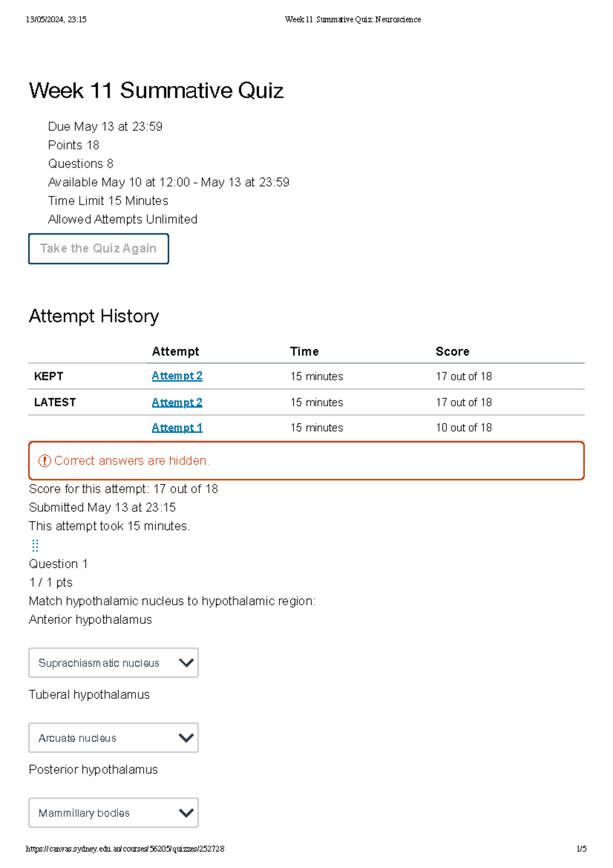The width and height of the screenshot is (613, 868).
Task: Click the canvas.sydney.edu.au URL in footer
Action: click(125, 849)
